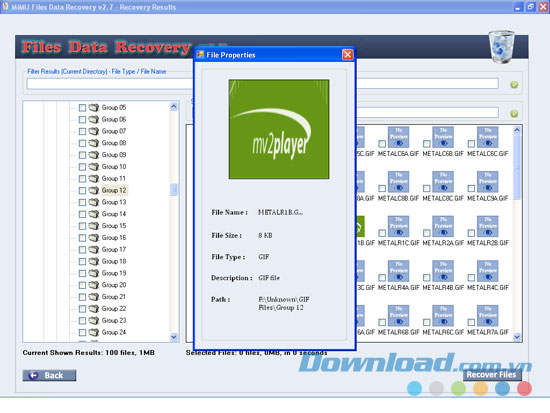
Task: Open preview icon for METALR6B.GIF
Action: [398, 315]
